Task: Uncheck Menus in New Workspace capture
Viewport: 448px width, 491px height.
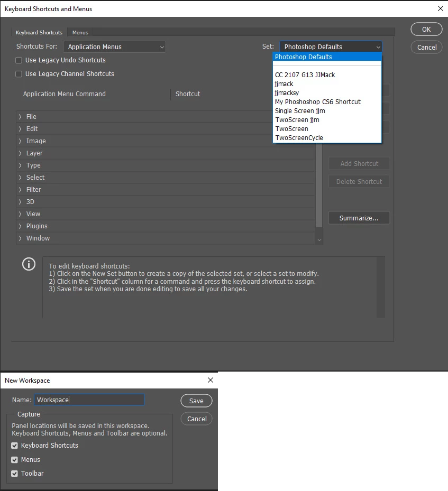Action: (14, 460)
